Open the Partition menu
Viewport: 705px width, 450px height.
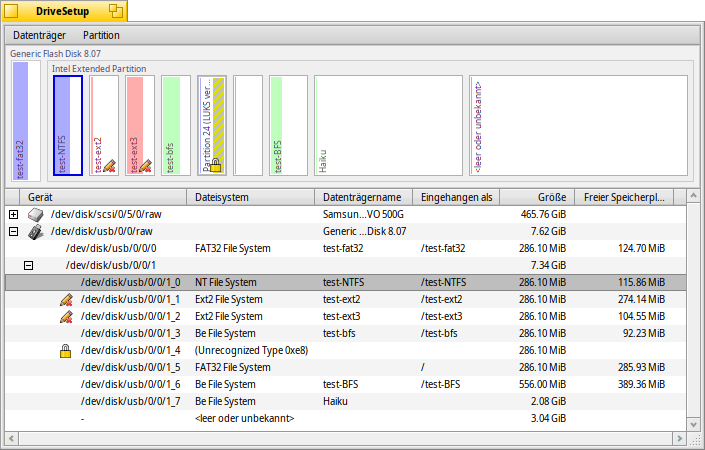click(101, 35)
